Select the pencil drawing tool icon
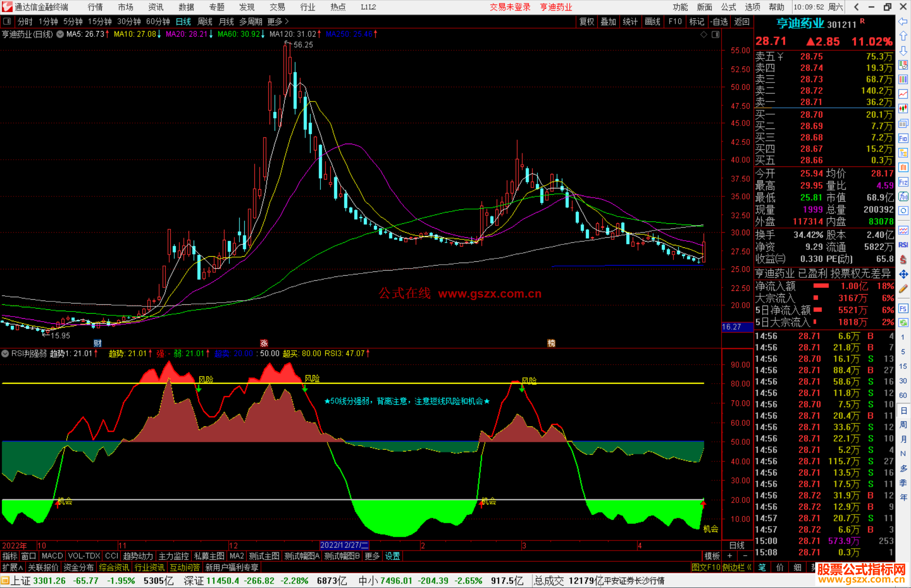This screenshot has width=911, height=588. 903,289
